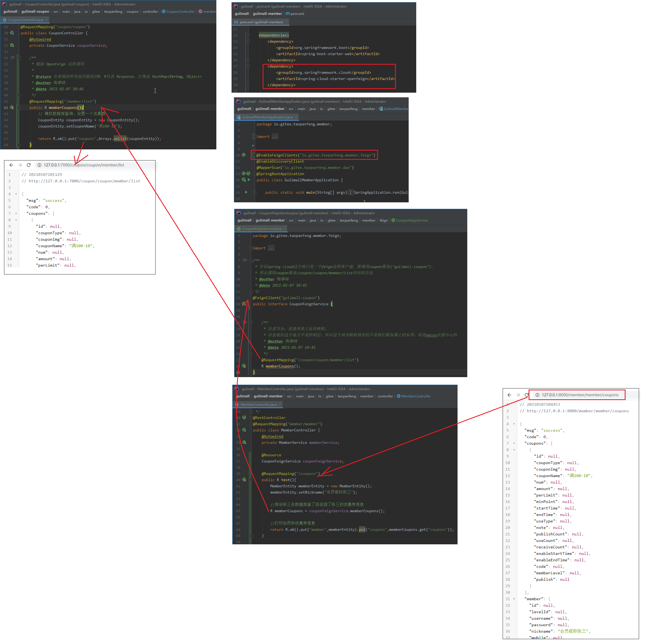Click spring-cloud-starter-openfeign artifactId line
The image size is (645, 644).
336,79
